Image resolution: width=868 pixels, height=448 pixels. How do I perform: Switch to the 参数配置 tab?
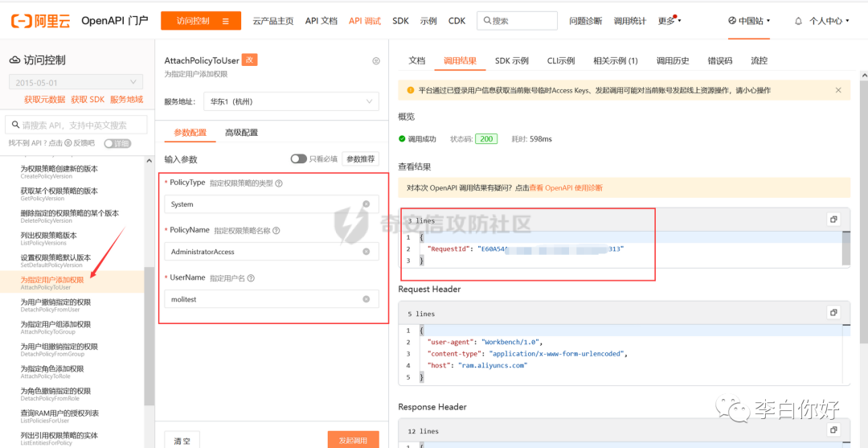click(x=190, y=133)
